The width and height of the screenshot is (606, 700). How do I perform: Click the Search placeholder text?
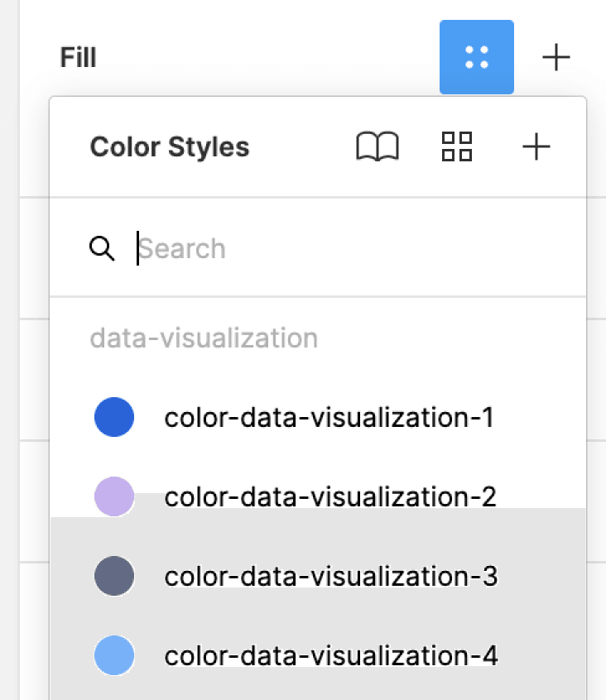(x=182, y=249)
